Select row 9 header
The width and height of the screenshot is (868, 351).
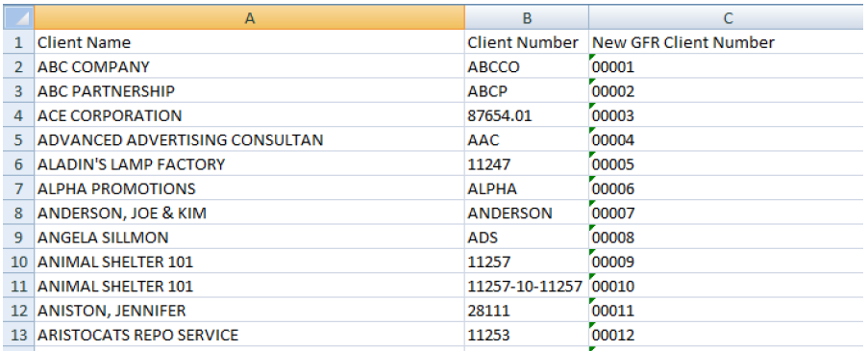[18, 237]
